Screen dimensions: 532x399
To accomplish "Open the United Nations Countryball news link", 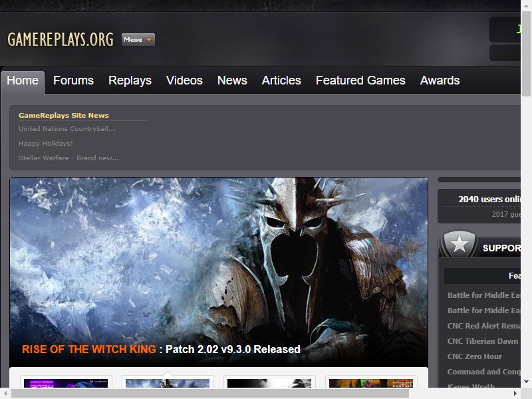I will click(67, 129).
